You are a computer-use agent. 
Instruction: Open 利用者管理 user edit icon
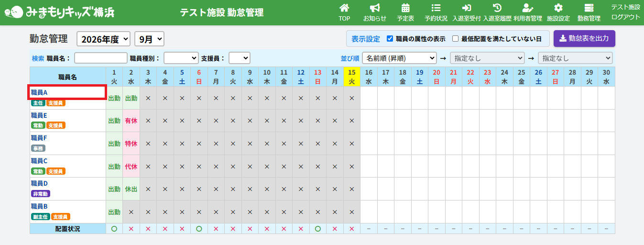pyautogui.click(x=528, y=8)
